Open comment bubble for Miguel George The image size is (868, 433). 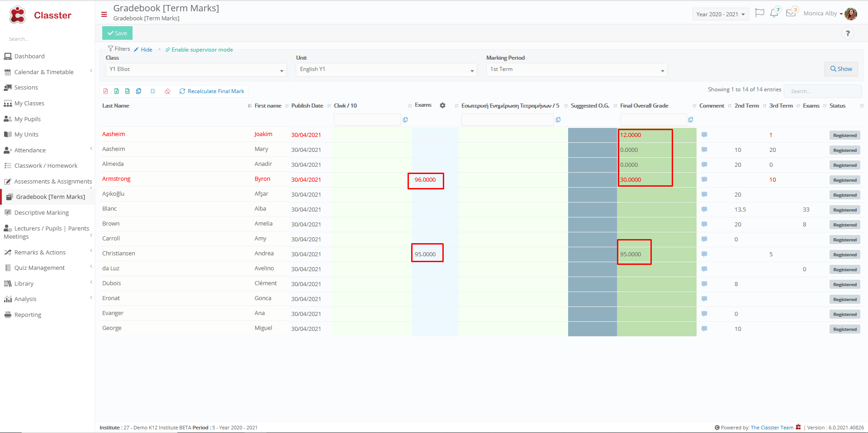pyautogui.click(x=704, y=329)
